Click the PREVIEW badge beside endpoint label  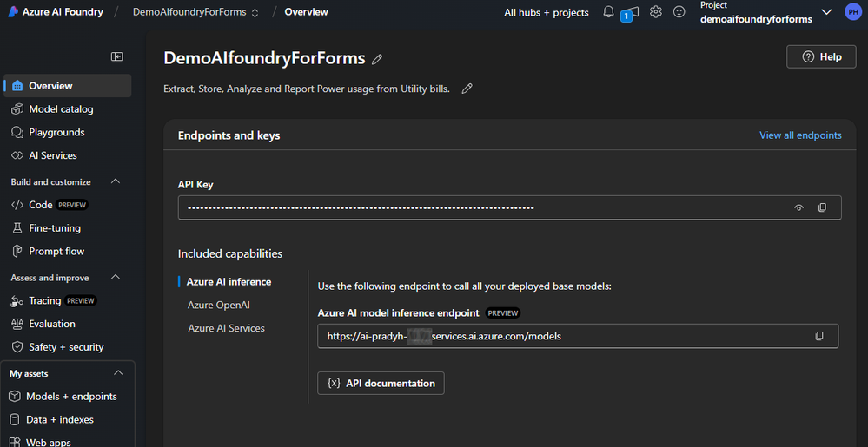503,313
